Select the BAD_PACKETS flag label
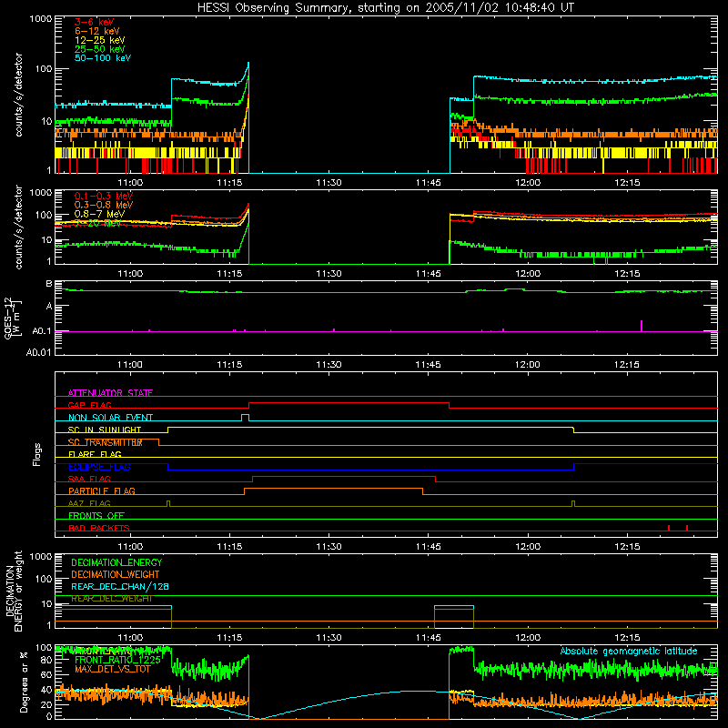 tap(99, 528)
